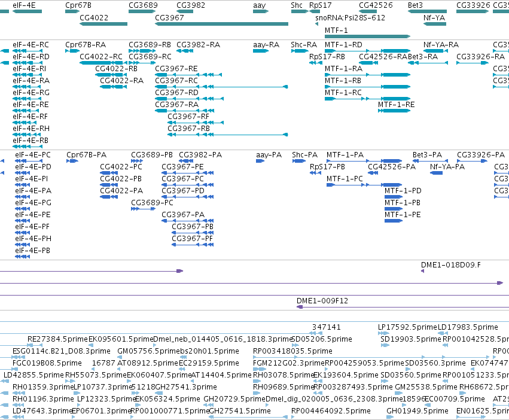
Task: Select protein Shc-PA
Action: click(x=305, y=155)
